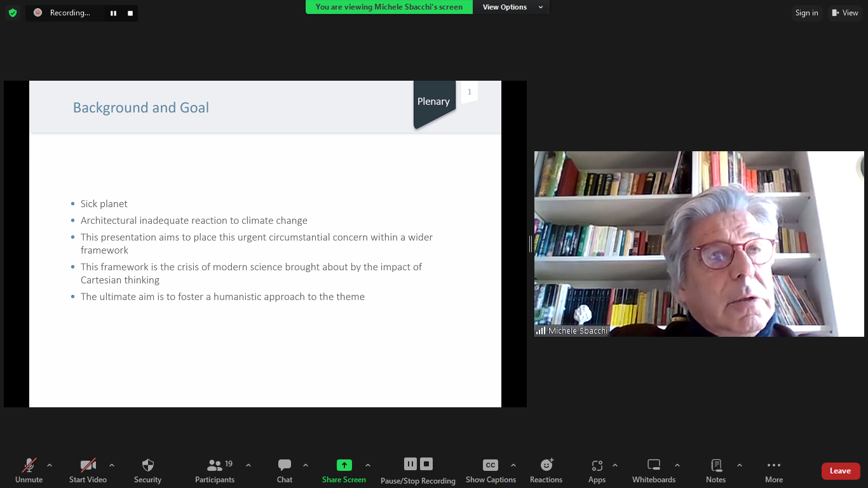Click the green Share Screen icon
This screenshot has width=868, height=488.
[344, 465]
